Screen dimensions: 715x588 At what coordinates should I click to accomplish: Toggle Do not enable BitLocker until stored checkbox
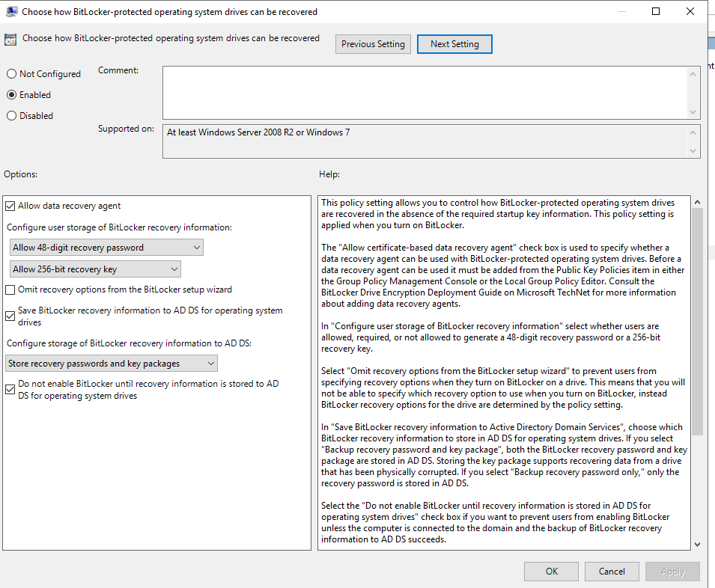pyautogui.click(x=10, y=390)
